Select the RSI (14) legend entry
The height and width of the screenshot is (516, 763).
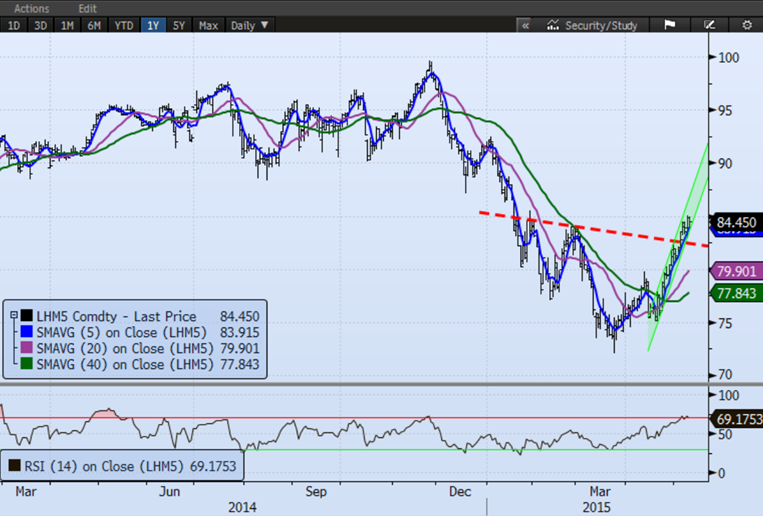tap(99, 464)
